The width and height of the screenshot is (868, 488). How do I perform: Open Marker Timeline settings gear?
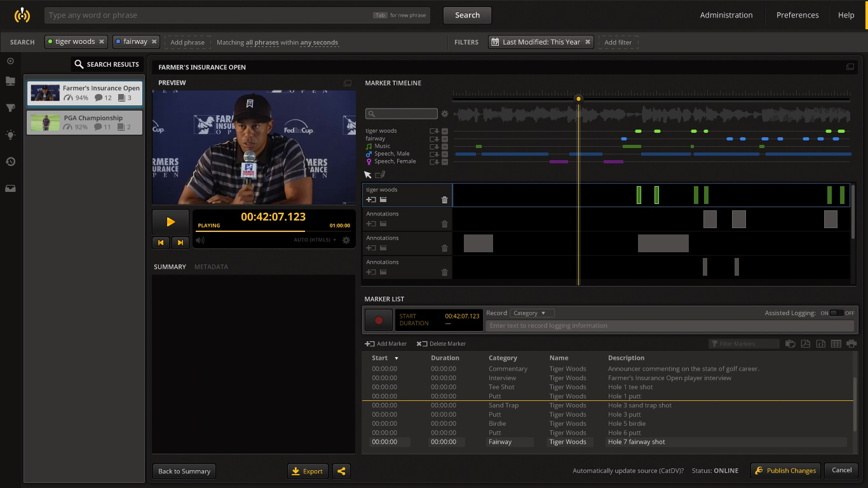click(x=445, y=114)
